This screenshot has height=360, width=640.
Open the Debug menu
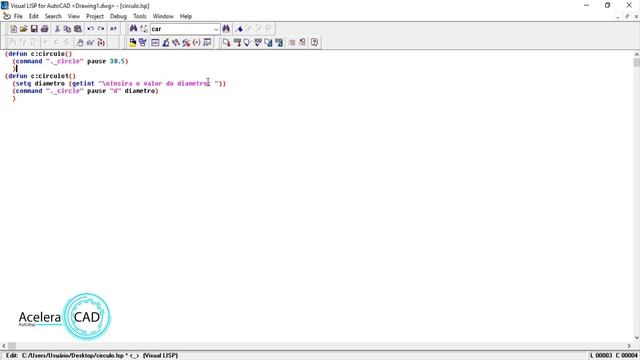[118, 16]
